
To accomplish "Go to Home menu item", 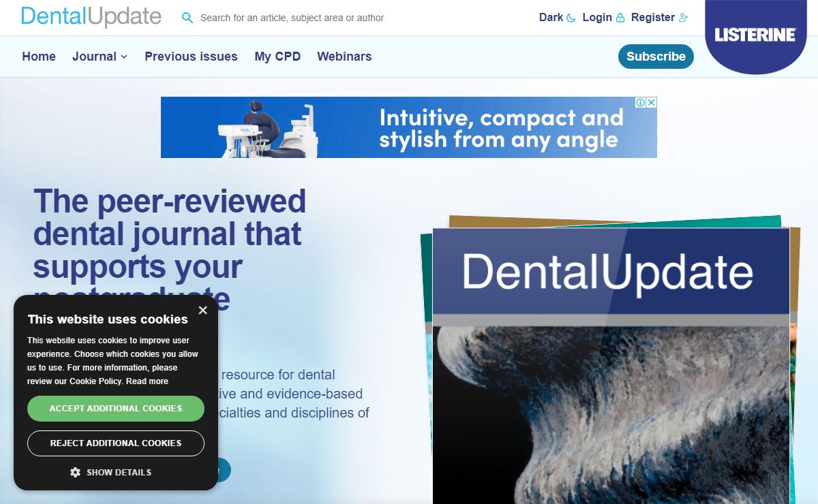I will (39, 57).
